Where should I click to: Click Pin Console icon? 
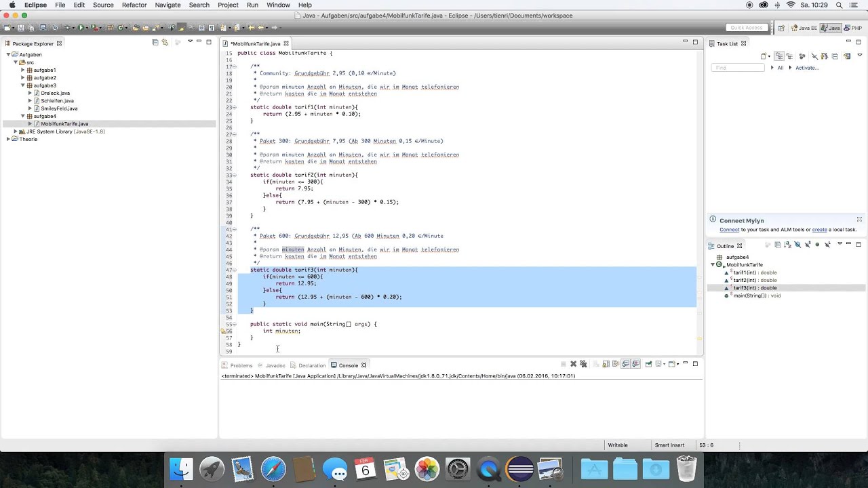(x=649, y=364)
